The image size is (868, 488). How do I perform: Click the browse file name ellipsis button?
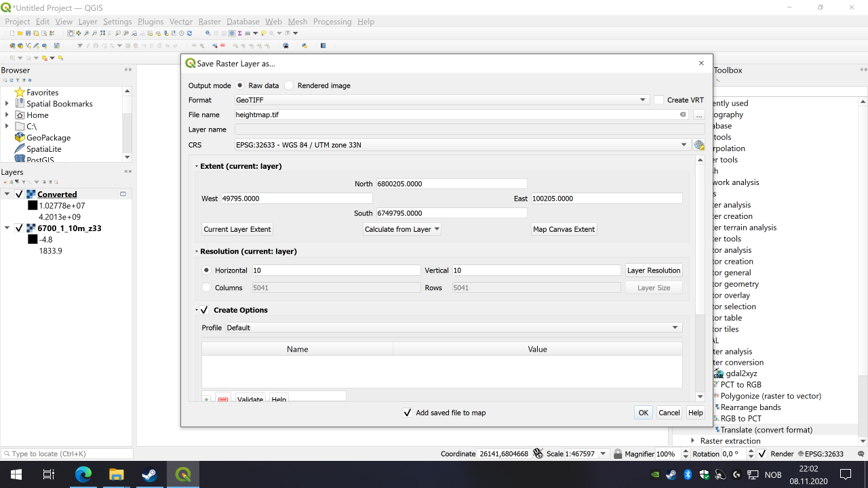pyautogui.click(x=699, y=115)
